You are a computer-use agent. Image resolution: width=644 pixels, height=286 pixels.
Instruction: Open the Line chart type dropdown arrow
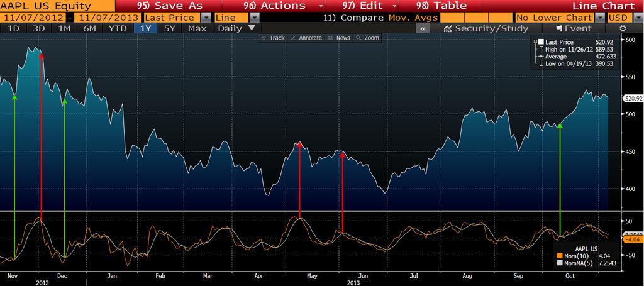pyautogui.click(x=255, y=18)
